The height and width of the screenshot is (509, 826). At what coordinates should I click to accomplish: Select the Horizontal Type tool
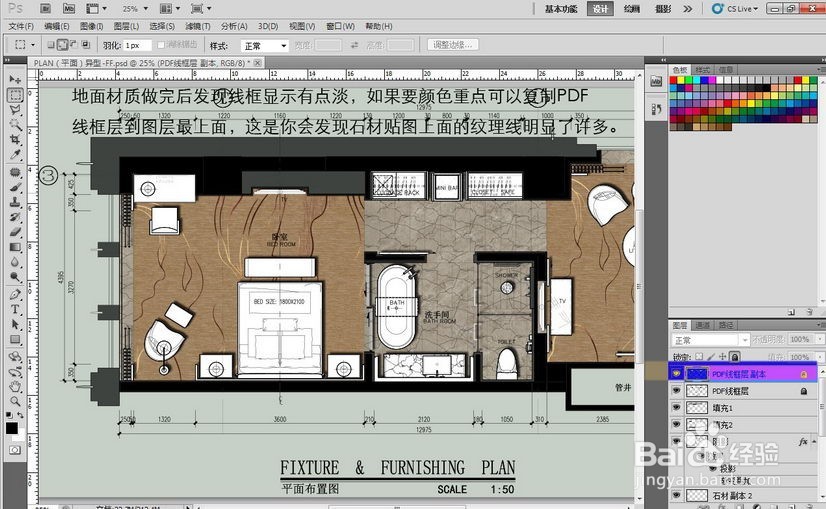click(x=15, y=309)
